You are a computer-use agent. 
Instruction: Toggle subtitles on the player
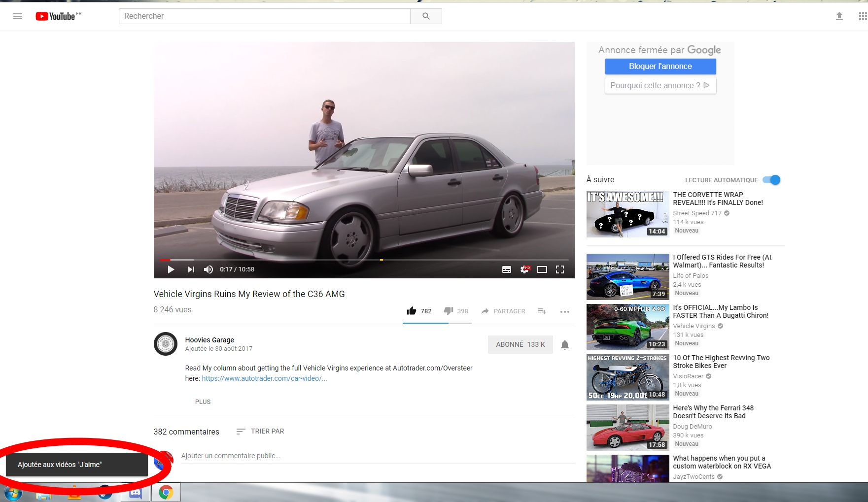[x=507, y=269]
